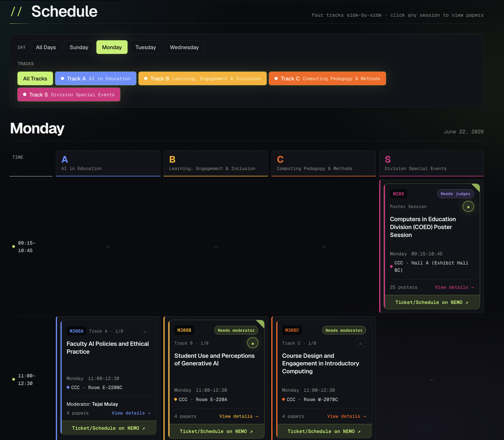Click the Room W-207BC location

coord(312,399)
